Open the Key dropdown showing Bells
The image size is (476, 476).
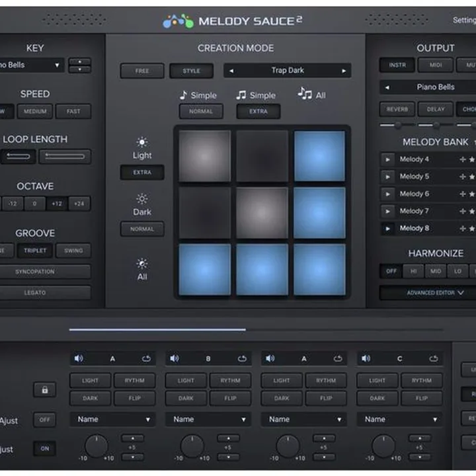click(32, 65)
